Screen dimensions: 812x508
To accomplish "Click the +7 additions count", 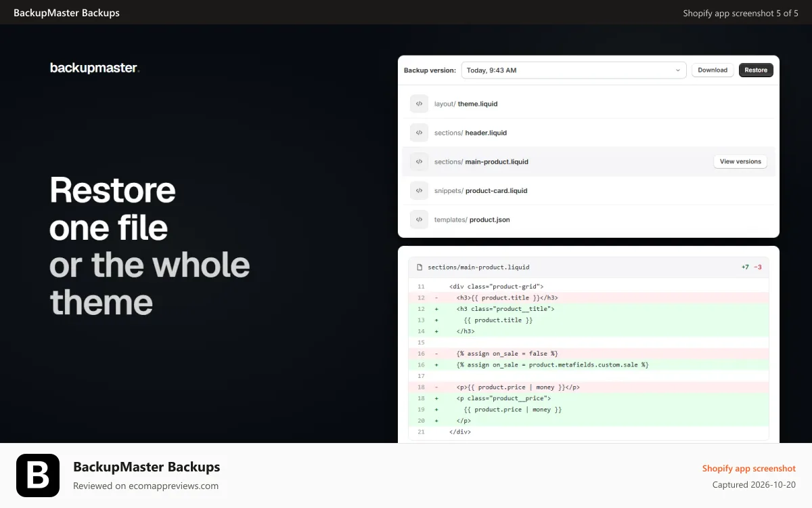I will [x=745, y=268].
